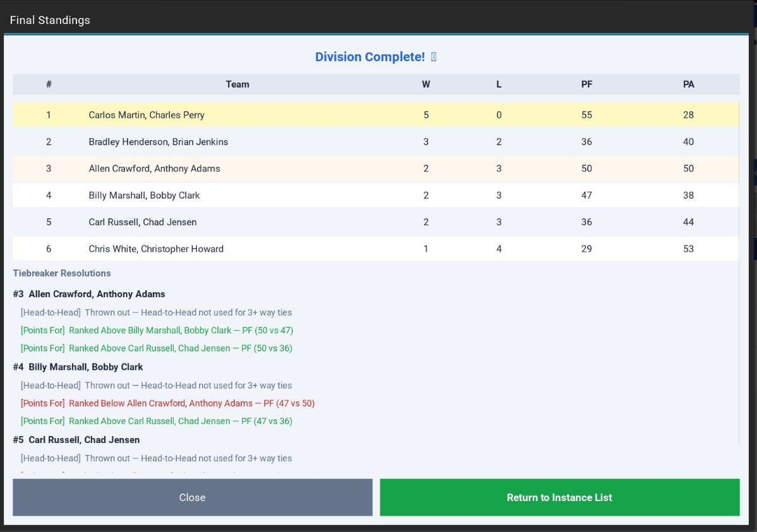757x532 pixels.
Task: Click PF value 29 for Chris White
Action: pos(587,249)
